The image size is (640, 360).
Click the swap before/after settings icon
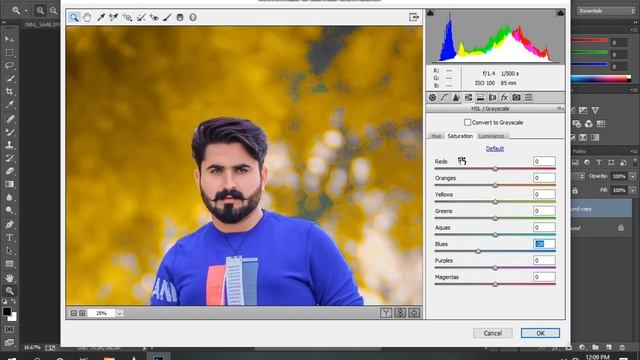pos(400,313)
